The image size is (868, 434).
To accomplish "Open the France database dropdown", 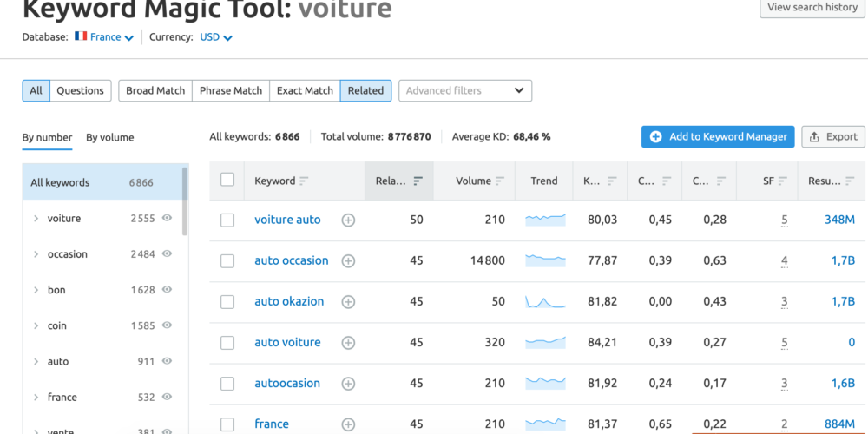I will [104, 37].
